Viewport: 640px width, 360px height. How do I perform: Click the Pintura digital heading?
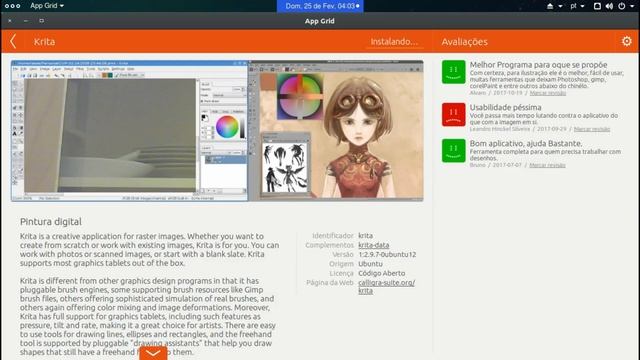pyautogui.click(x=51, y=222)
